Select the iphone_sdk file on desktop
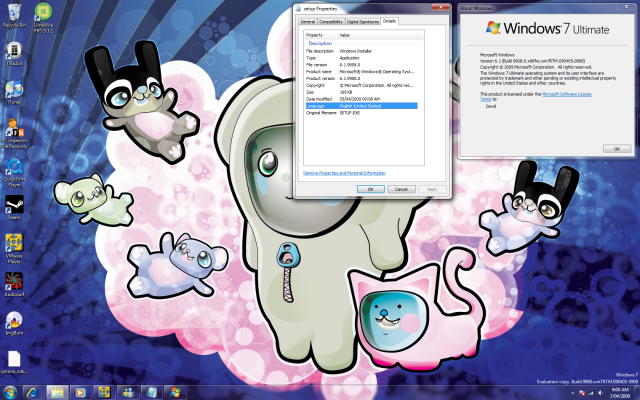 pos(14,362)
